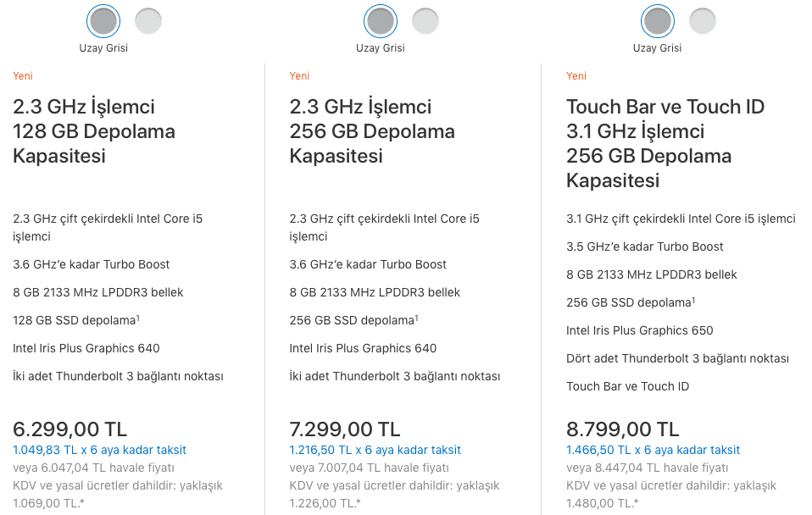Click the 2.3 GHz 256 GB Depolama heading
812x515 pixels.
tap(372, 131)
